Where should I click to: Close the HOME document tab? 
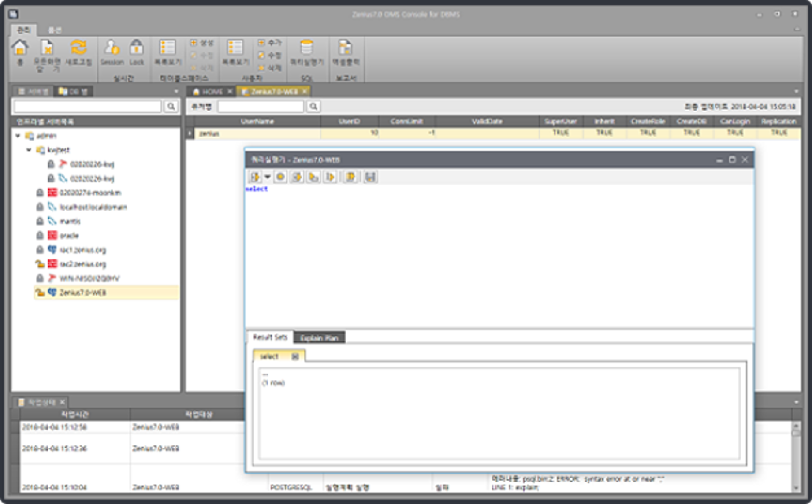[230, 91]
